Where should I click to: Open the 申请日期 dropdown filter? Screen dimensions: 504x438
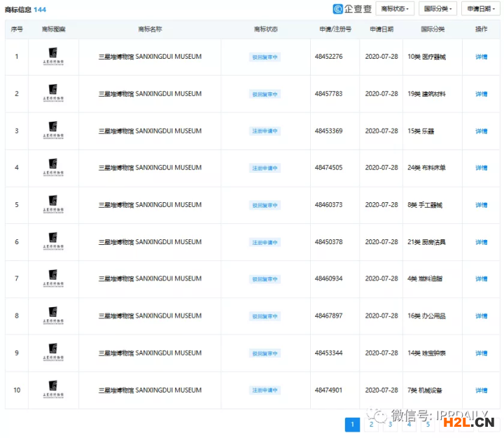coord(480,9)
